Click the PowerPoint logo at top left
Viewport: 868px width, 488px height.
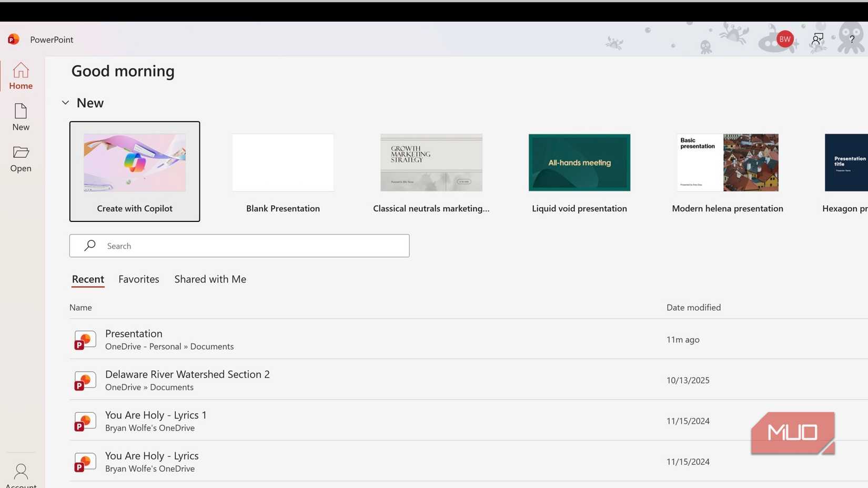13,39
